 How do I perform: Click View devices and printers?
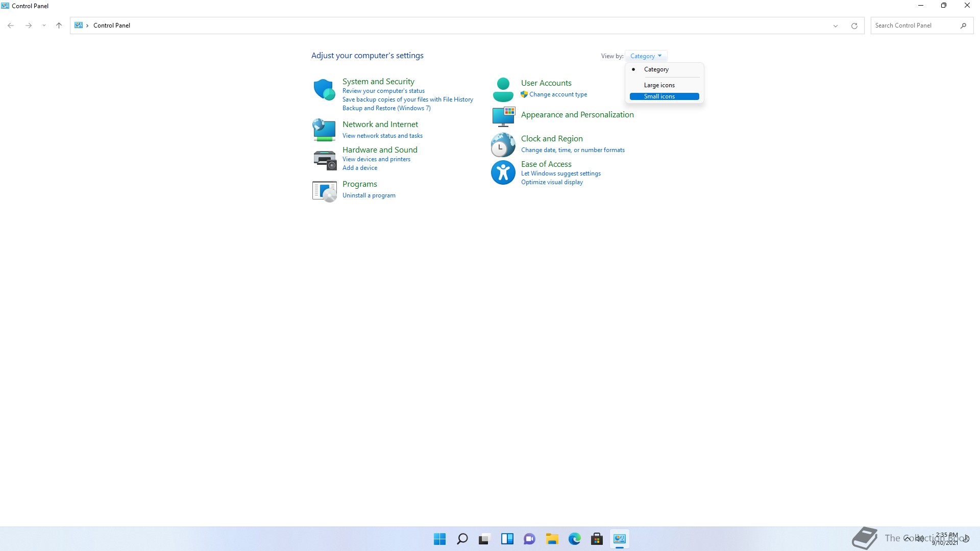click(x=376, y=159)
